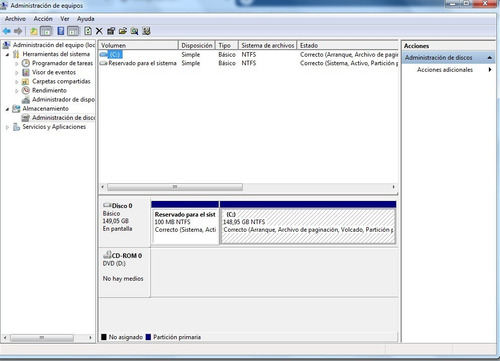Sort by the Estado column header
500x361 pixels.
click(348, 45)
